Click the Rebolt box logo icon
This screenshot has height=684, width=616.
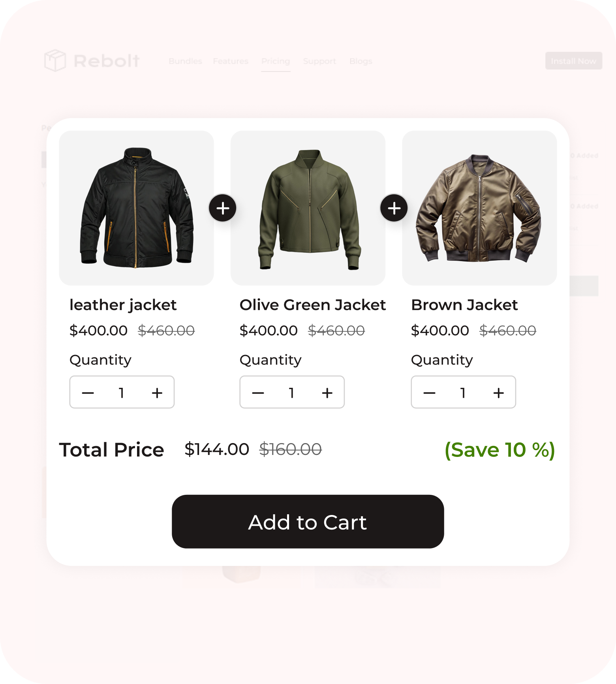pos(55,60)
